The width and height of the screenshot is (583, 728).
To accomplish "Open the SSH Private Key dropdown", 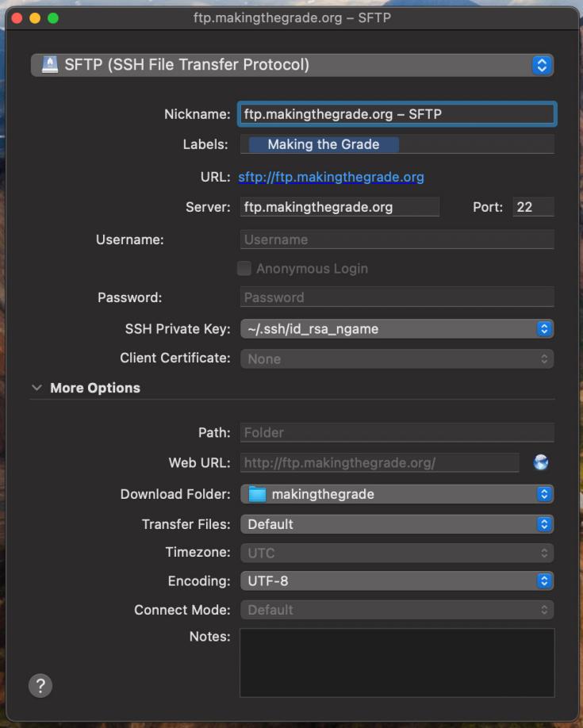I will coord(397,329).
